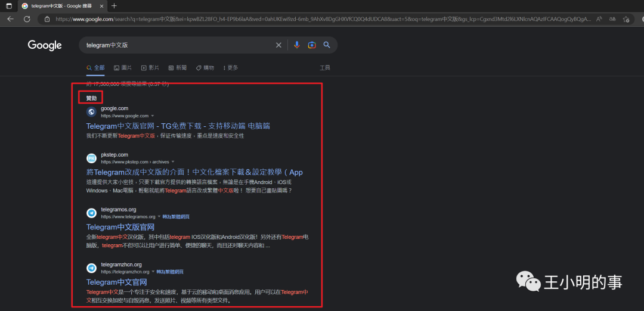Image resolution: width=644 pixels, height=311 pixels.
Task: Expand dropdown arrow beside pkstep.com archives URL
Action: tap(172, 162)
